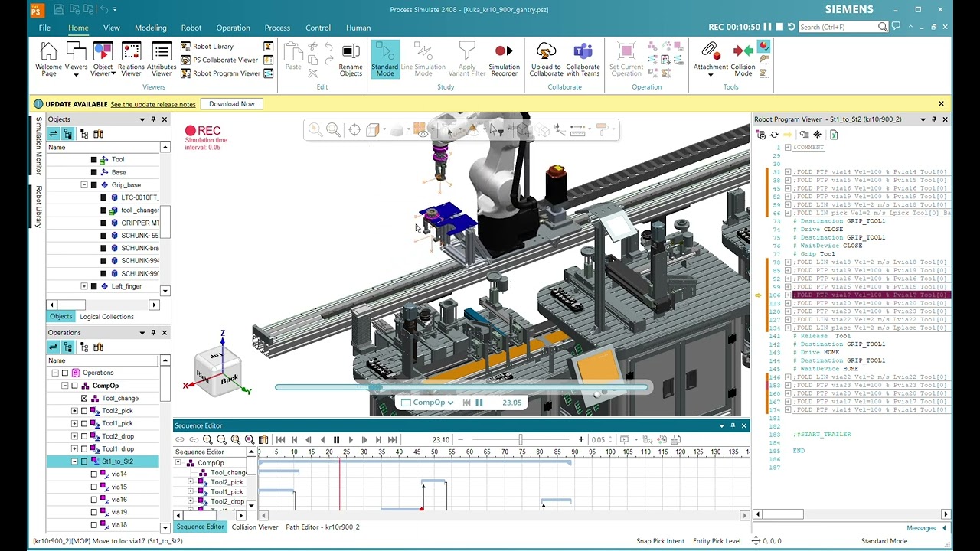The image size is (980, 551).
Task: Open Objects panel dropdown menu arrow
Action: click(142, 119)
